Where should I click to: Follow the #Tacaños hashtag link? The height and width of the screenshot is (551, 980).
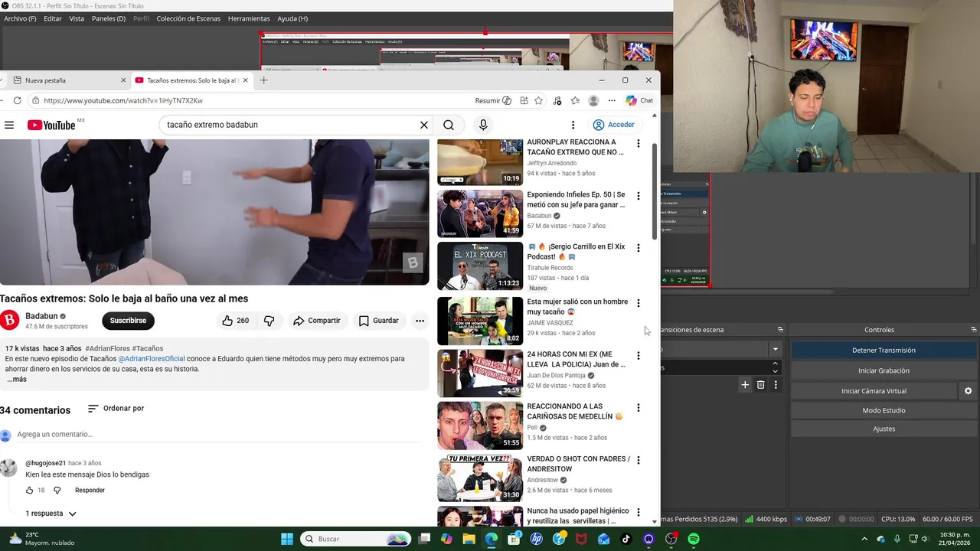148,349
